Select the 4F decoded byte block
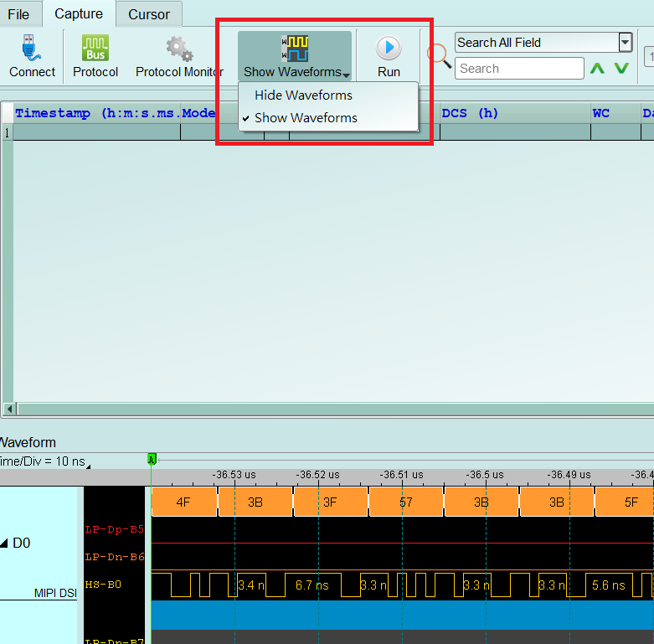Image resolution: width=654 pixels, height=644 pixels. click(184, 502)
